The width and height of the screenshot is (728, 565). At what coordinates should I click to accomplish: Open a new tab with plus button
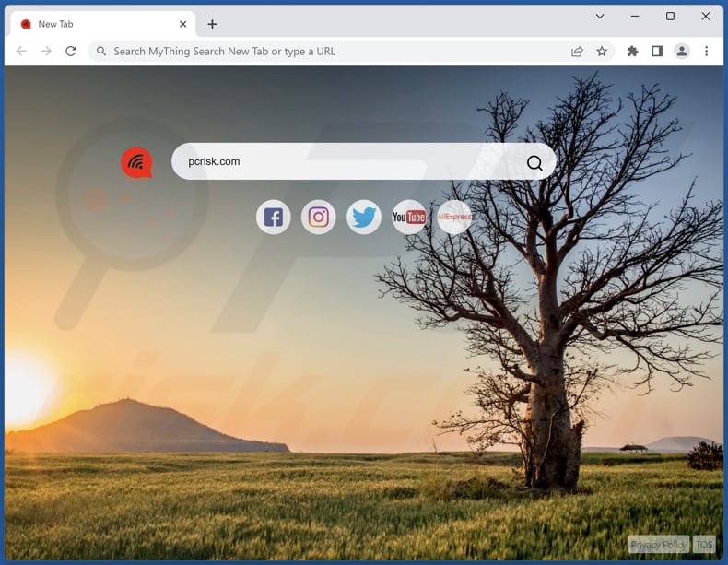point(212,24)
